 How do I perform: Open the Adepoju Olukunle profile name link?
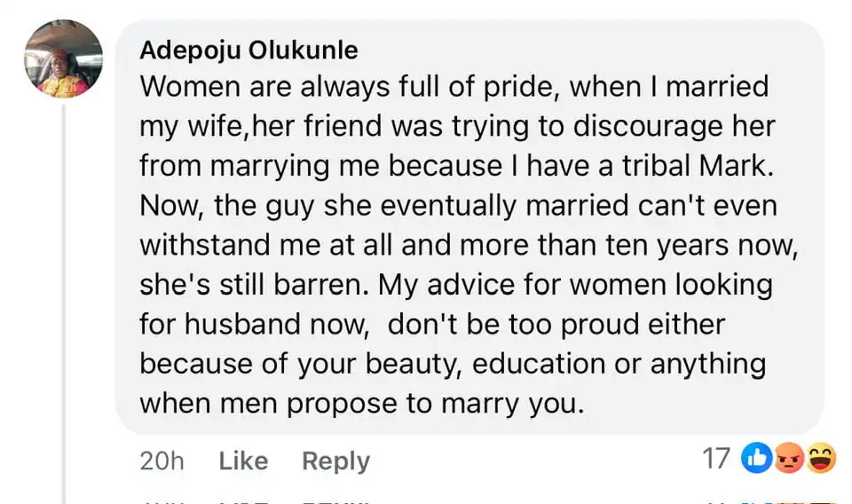248,50
